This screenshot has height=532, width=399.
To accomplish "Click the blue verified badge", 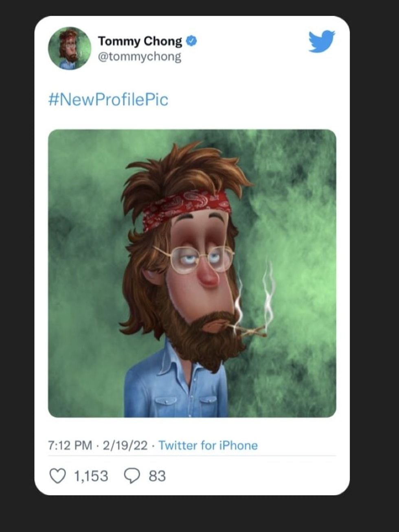I will (192, 41).
